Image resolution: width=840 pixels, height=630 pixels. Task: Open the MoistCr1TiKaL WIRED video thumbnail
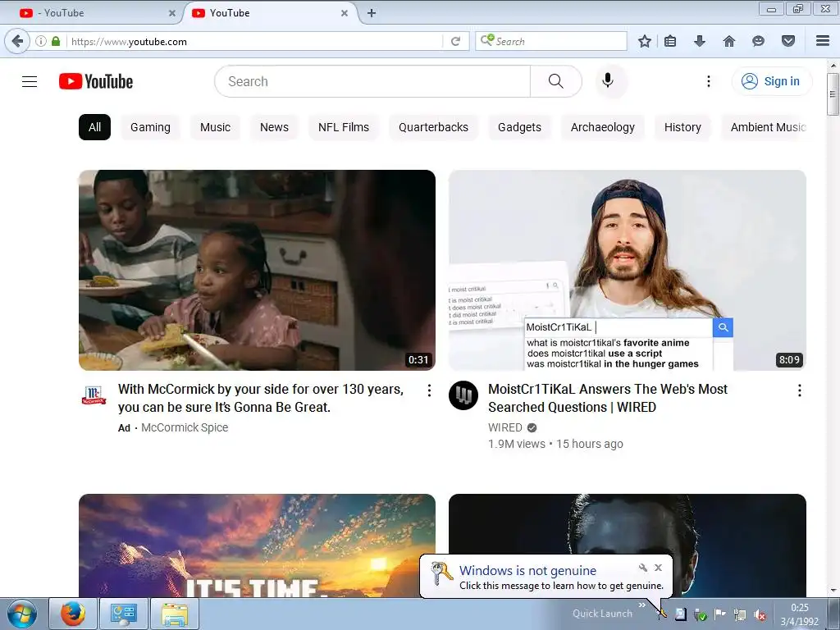pyautogui.click(x=628, y=270)
